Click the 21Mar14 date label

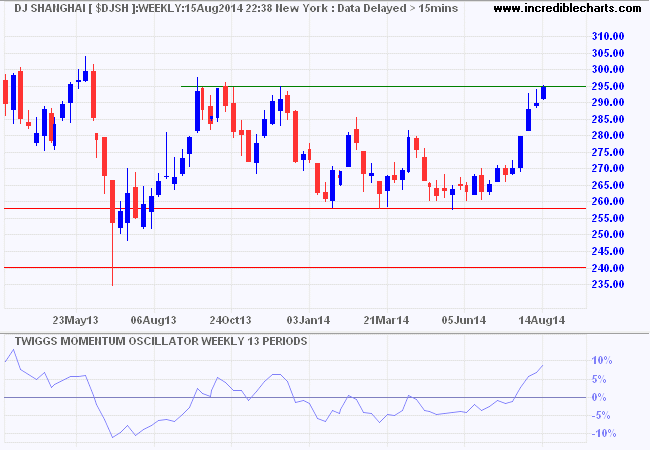(386, 320)
